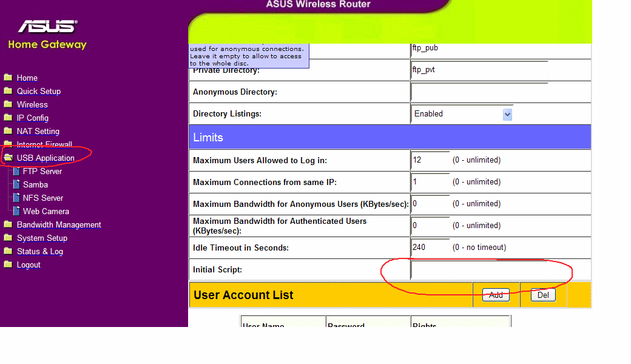Click the Anonymous Users bandwidth field
The height and width of the screenshot is (364, 631).
tap(430, 203)
